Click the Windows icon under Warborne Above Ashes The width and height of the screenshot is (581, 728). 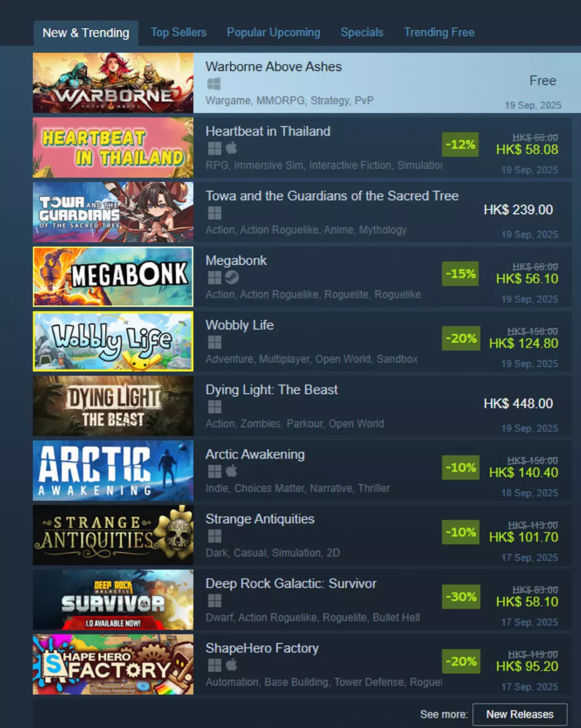pos(214,84)
